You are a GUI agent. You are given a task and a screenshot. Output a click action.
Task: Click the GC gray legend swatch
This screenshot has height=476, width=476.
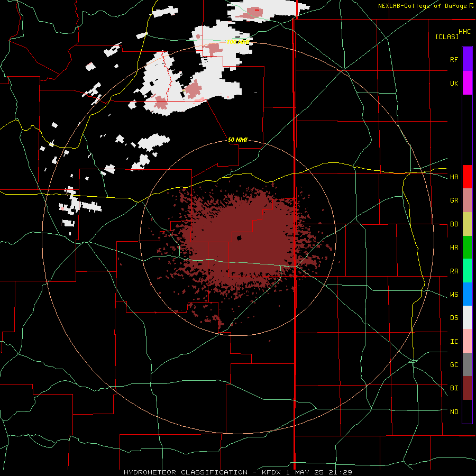(x=467, y=364)
